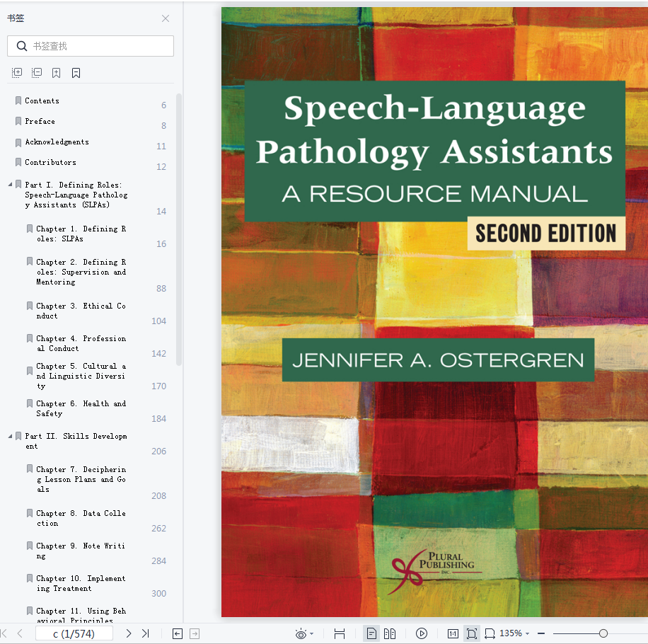The height and width of the screenshot is (644, 648).
Task: Open Chapter 8. Data Collection bookmark
Action: click(x=81, y=518)
